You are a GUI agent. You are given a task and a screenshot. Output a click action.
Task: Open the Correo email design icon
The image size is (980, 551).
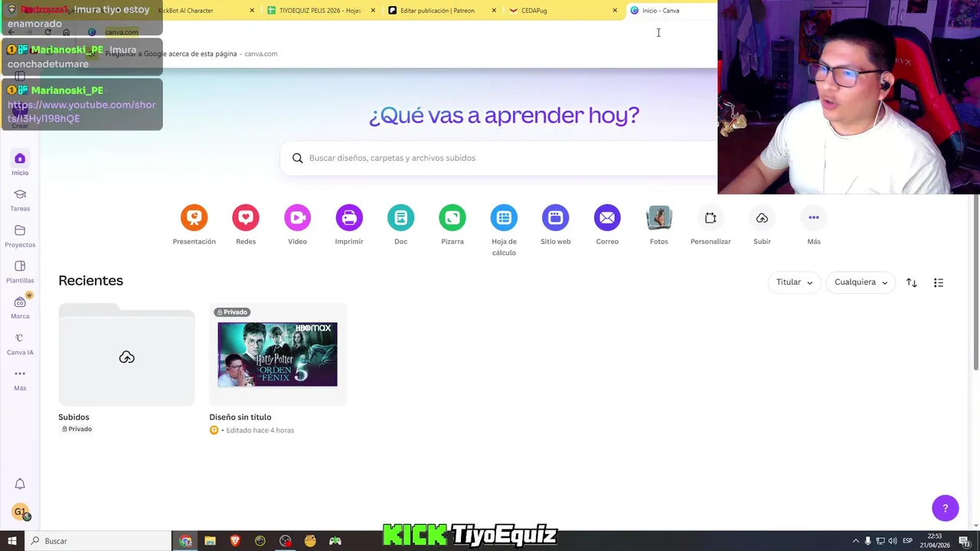coord(607,218)
